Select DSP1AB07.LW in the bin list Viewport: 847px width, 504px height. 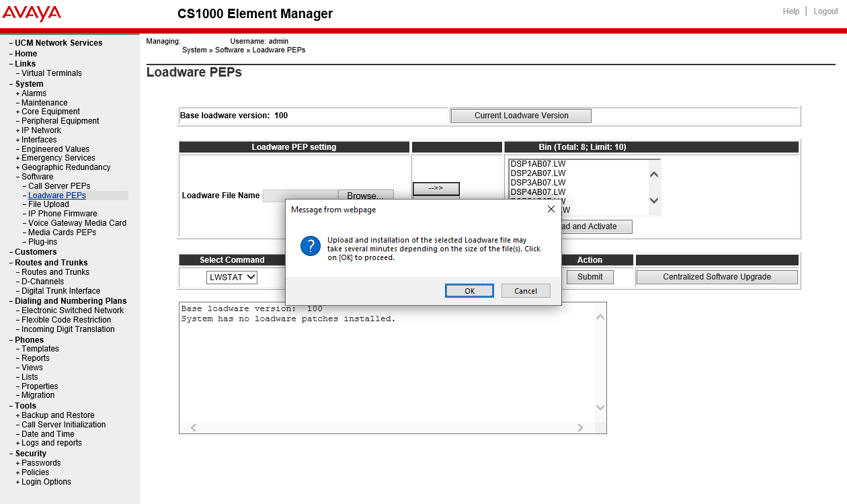tap(538, 164)
